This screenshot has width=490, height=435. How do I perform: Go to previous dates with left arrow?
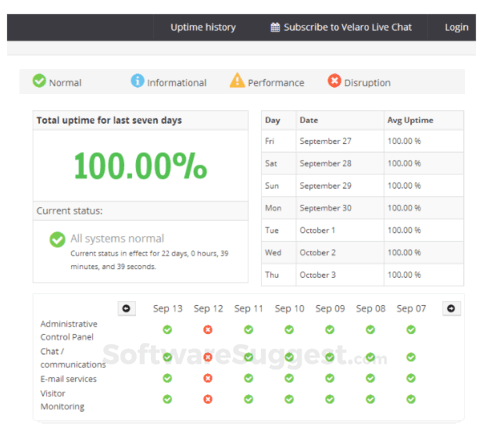(126, 308)
